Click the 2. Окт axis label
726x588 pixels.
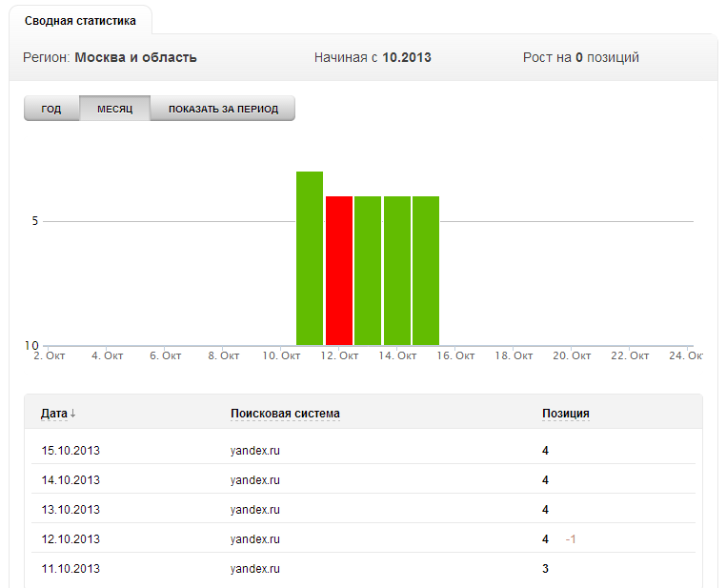point(50,355)
